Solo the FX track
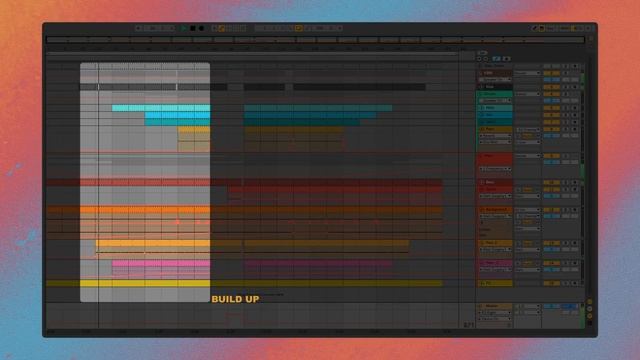This screenshot has height=360, width=640. 566,283
